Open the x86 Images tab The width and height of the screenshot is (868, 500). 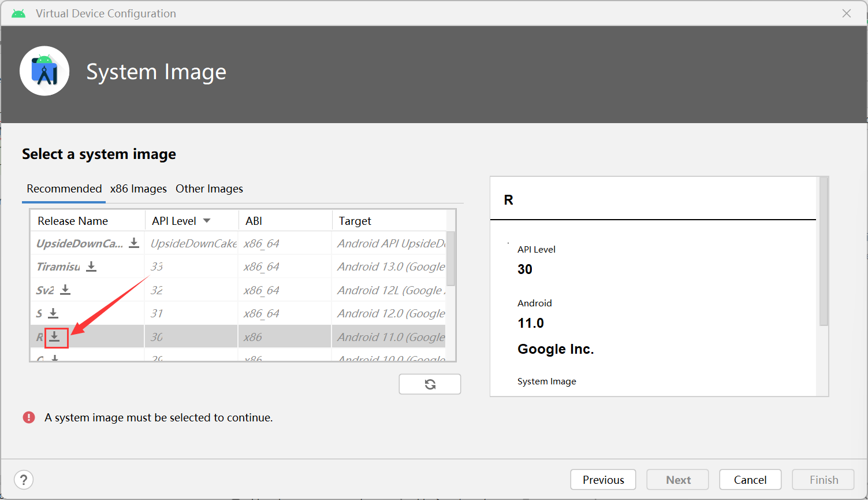[x=139, y=189]
